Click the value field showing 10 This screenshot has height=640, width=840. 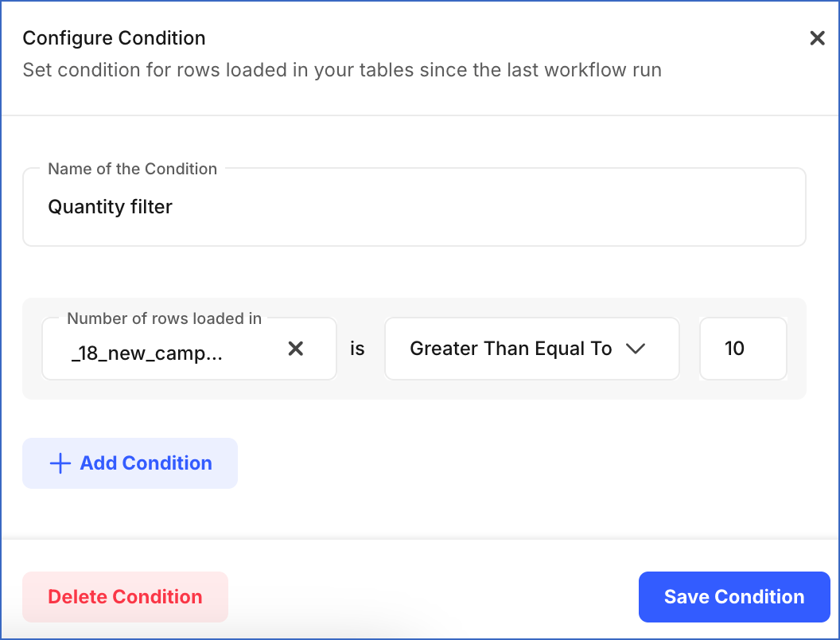pos(742,348)
